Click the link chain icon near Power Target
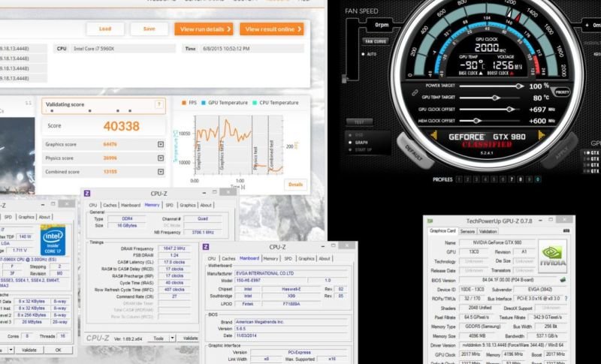The width and height of the screenshot is (601, 364). [415, 92]
